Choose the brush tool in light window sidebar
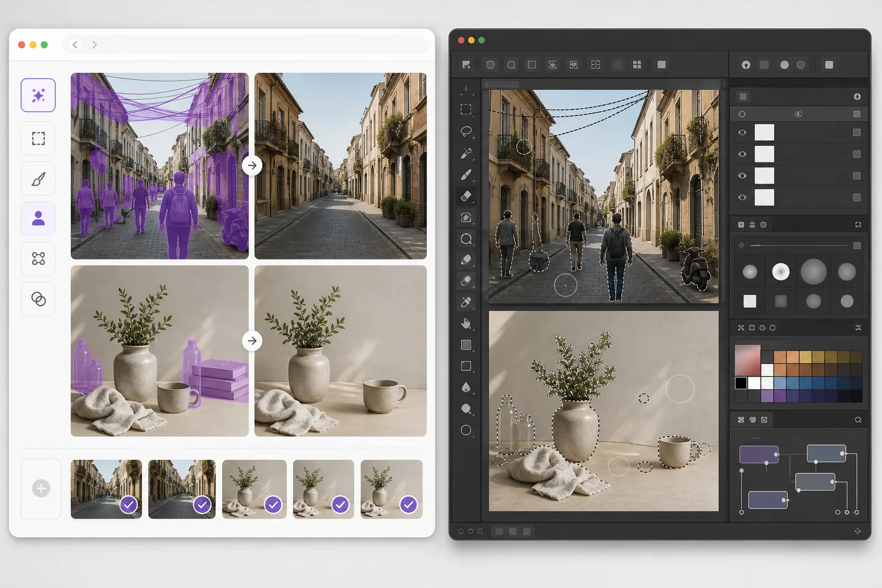 38,179
